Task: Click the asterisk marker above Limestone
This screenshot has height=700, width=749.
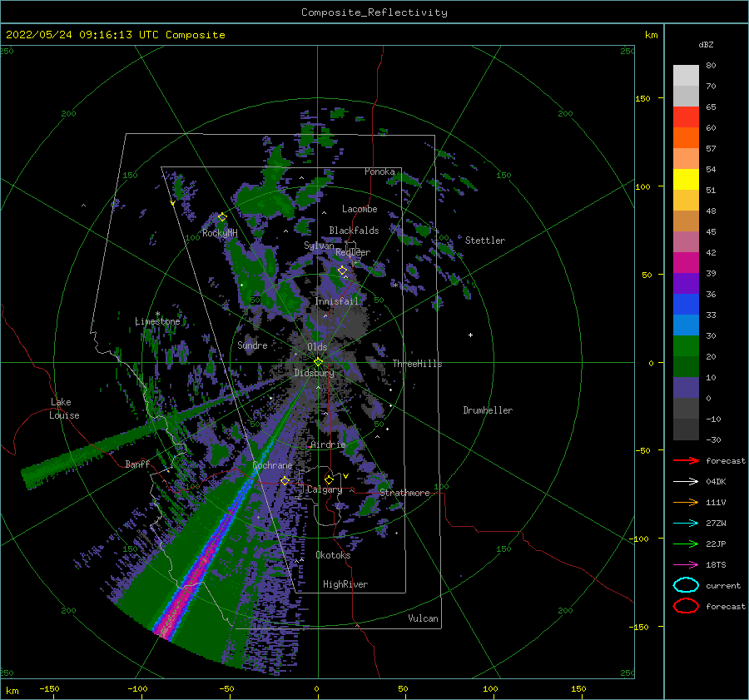Action: point(157,314)
